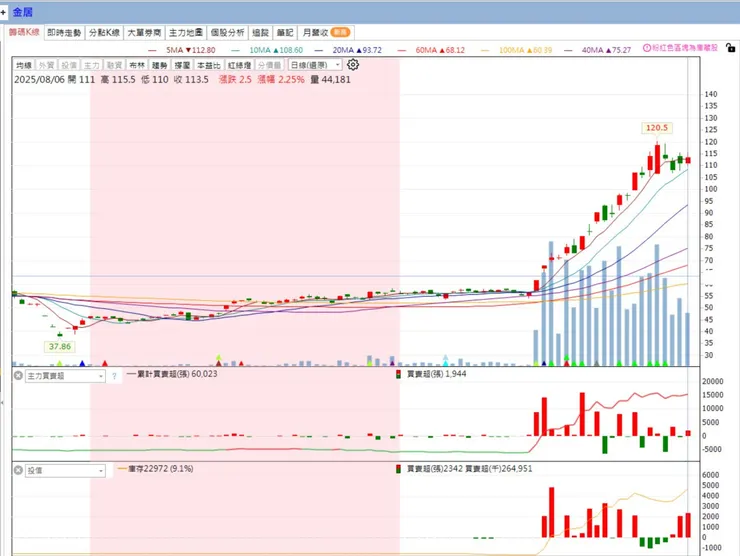Click the 37.86 low price label
Image resolution: width=740 pixels, height=556 pixels.
click(x=59, y=346)
